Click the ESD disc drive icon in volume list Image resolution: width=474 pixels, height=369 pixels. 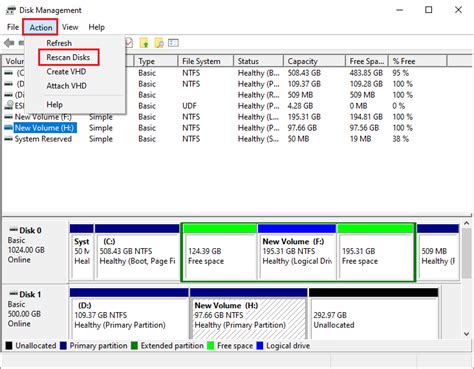tap(9, 105)
